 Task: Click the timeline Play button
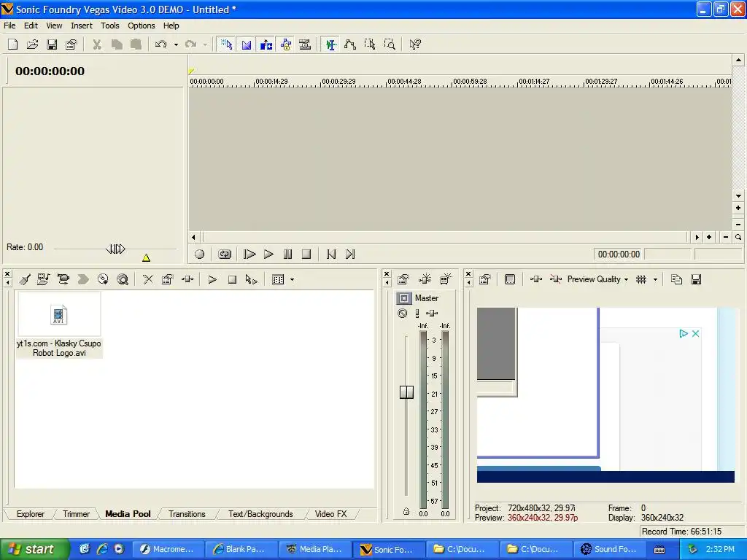coord(268,254)
